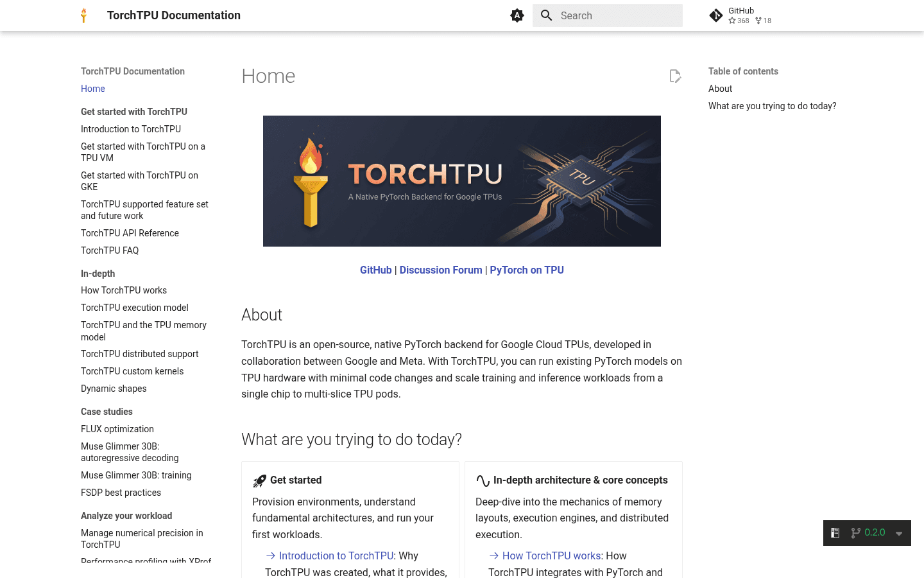Viewport: 924px width, 578px height.
Task: Open TorchTPU FAQ page
Action: point(110,250)
